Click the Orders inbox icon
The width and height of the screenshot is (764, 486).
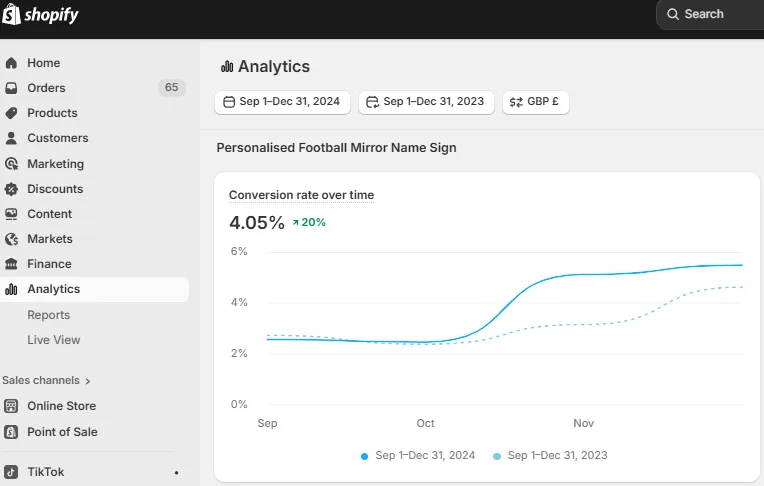(11, 88)
